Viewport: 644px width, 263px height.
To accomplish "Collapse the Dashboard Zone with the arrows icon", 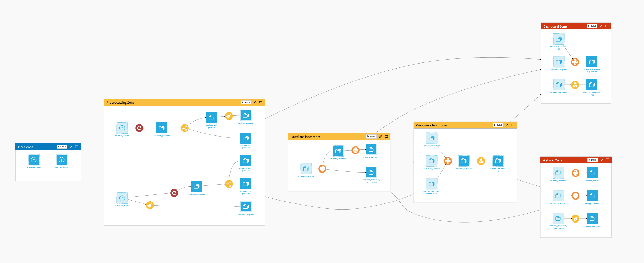I will pos(601,26).
